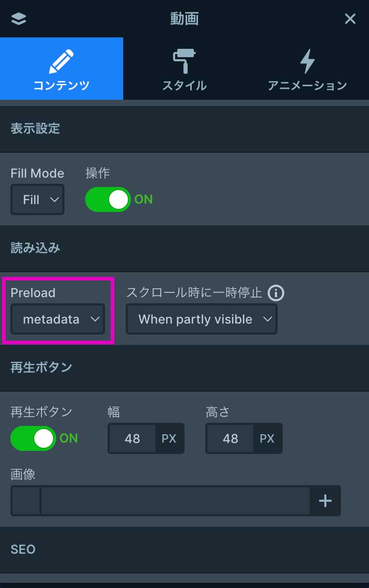The height and width of the screenshot is (588, 369).
Task: Click the PX unit next to 高さ
Action: point(267,438)
